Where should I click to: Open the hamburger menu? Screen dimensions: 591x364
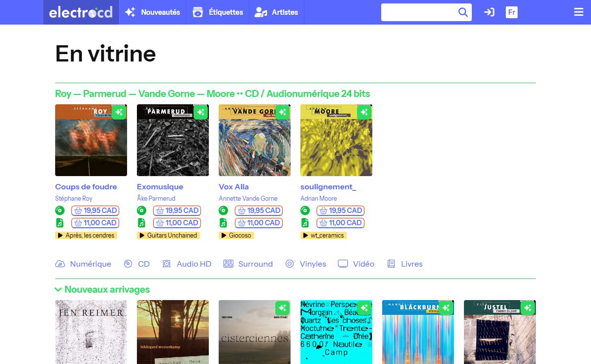[579, 12]
